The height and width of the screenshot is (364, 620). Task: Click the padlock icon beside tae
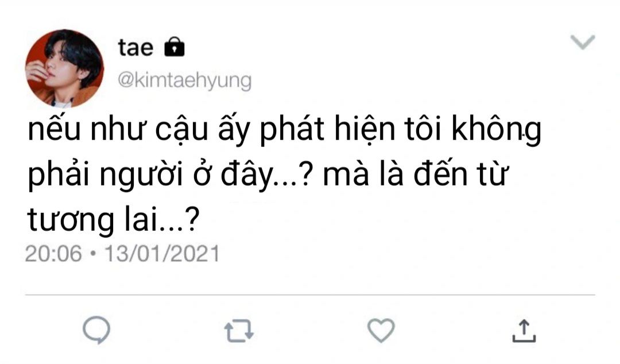click(x=175, y=48)
